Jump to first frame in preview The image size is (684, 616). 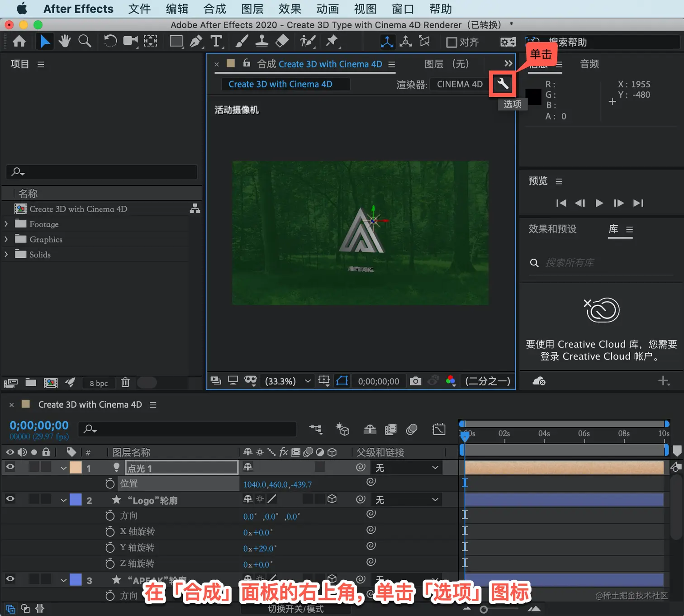[x=561, y=203]
